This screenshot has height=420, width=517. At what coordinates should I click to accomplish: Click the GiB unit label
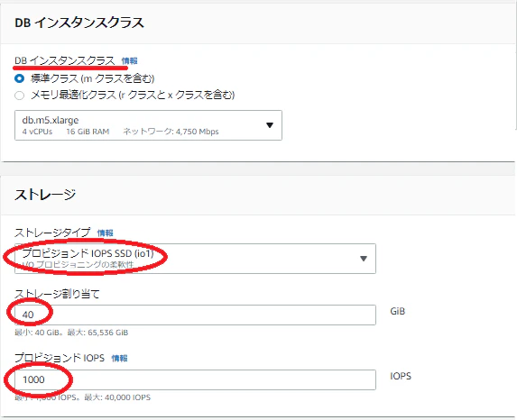pyautogui.click(x=397, y=311)
